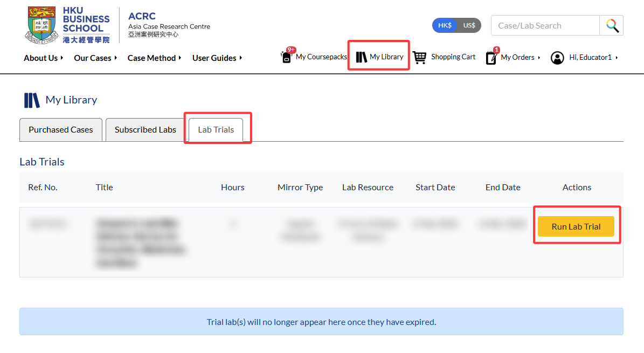Click the Educator1 user avatar icon

(557, 58)
